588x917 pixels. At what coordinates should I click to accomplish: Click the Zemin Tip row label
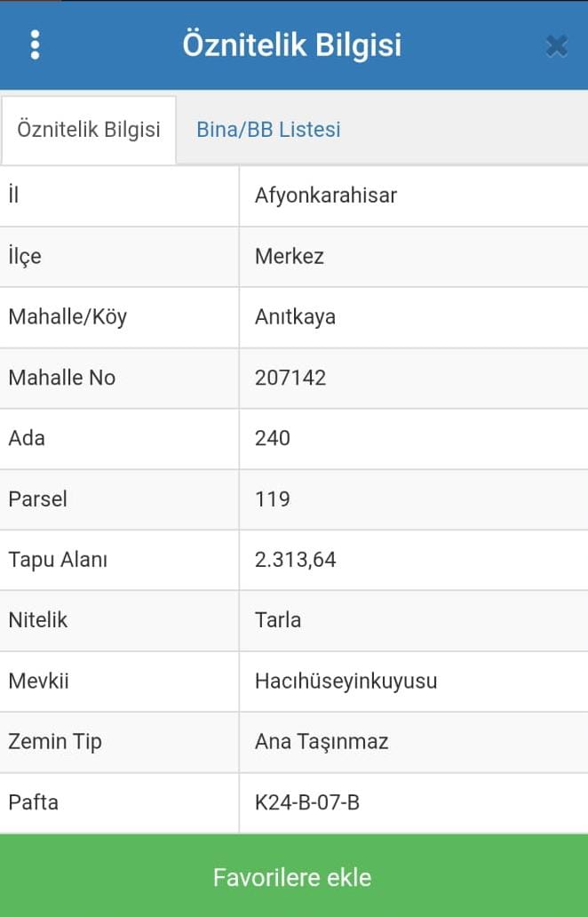(x=55, y=742)
